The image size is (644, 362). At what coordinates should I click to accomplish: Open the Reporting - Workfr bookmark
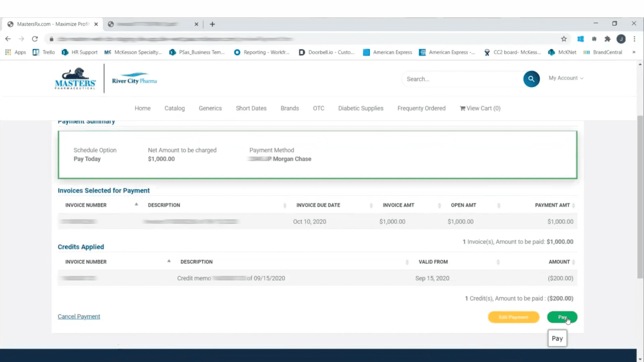262,52
